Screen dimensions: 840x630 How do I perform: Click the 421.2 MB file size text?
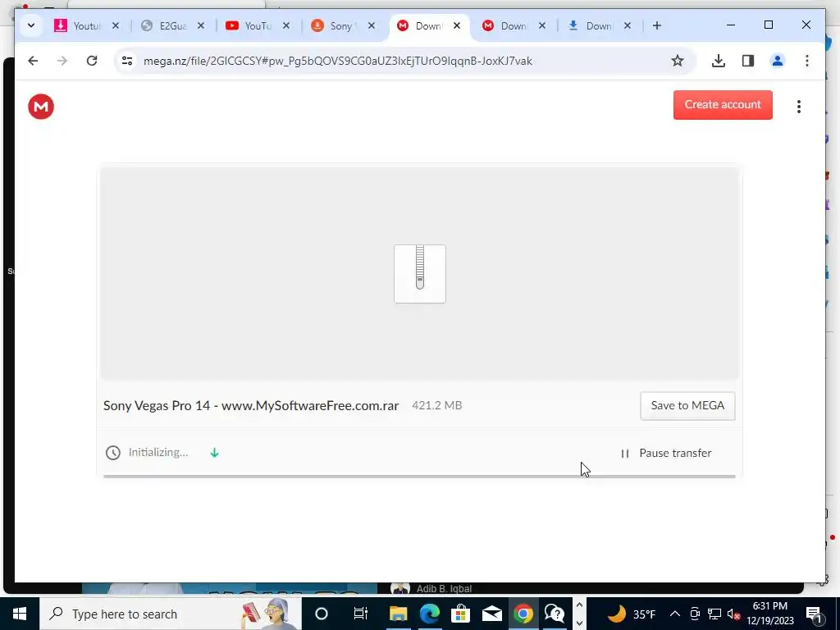pyautogui.click(x=436, y=405)
